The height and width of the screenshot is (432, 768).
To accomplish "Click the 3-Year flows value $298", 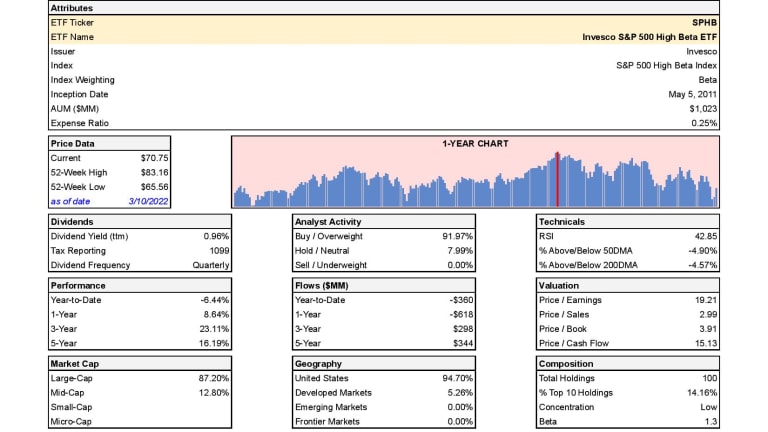I will [x=463, y=329].
